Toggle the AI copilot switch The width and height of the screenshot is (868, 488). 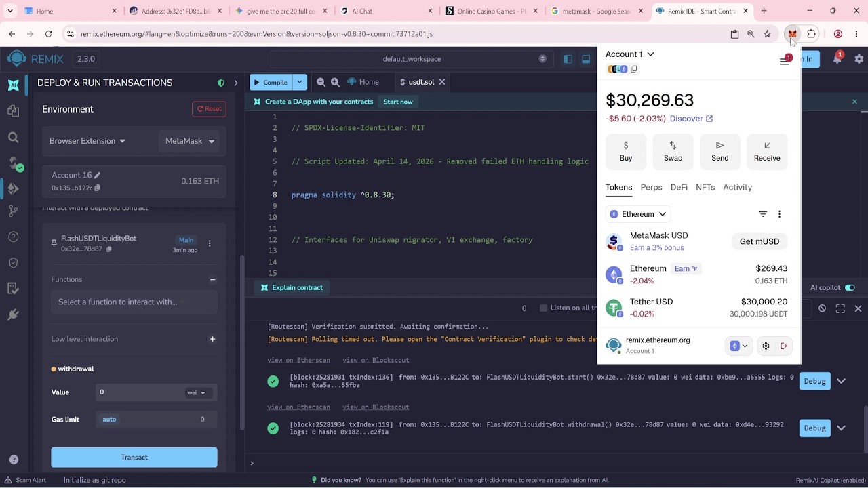pos(850,287)
